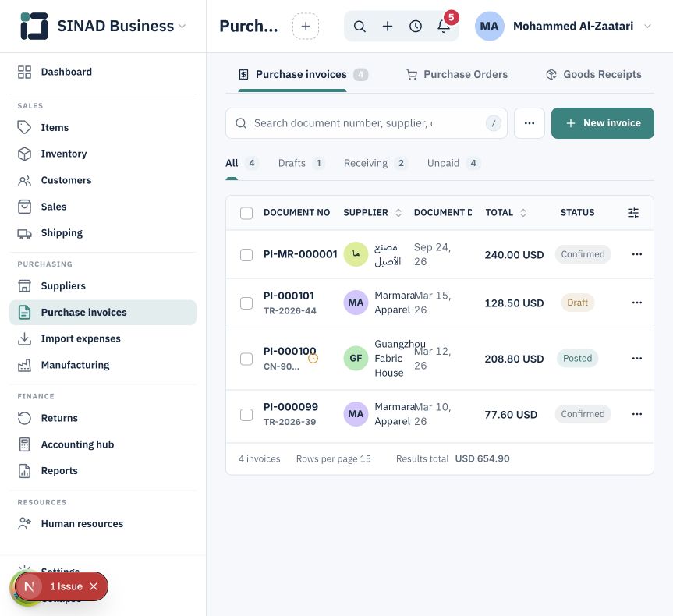Check the PI-MR-000001 row checkbox
The height and width of the screenshot is (616, 673).
[246, 254]
